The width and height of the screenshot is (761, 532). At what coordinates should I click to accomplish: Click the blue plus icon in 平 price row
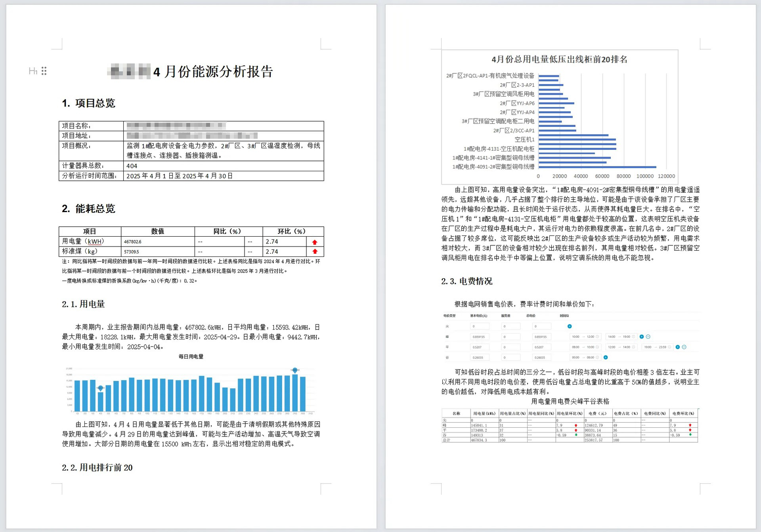click(x=678, y=347)
